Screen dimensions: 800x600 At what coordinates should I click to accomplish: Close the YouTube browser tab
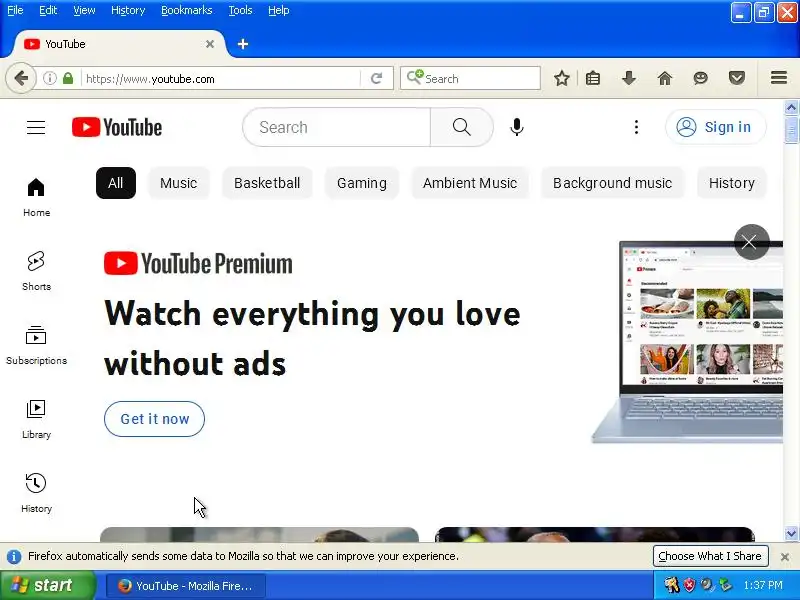pyautogui.click(x=210, y=44)
